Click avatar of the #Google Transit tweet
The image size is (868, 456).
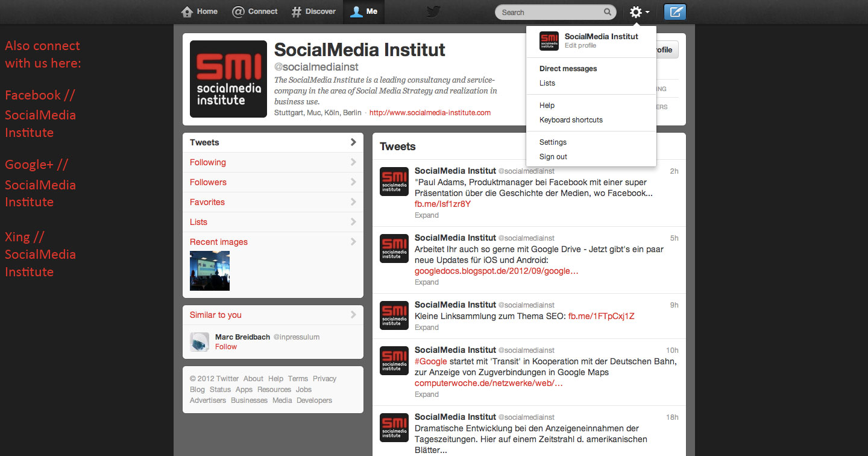click(394, 361)
